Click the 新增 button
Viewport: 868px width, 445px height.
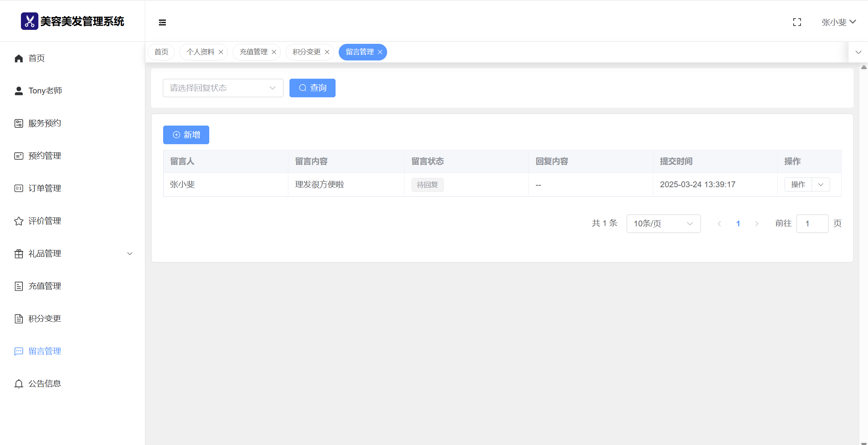pyautogui.click(x=186, y=135)
